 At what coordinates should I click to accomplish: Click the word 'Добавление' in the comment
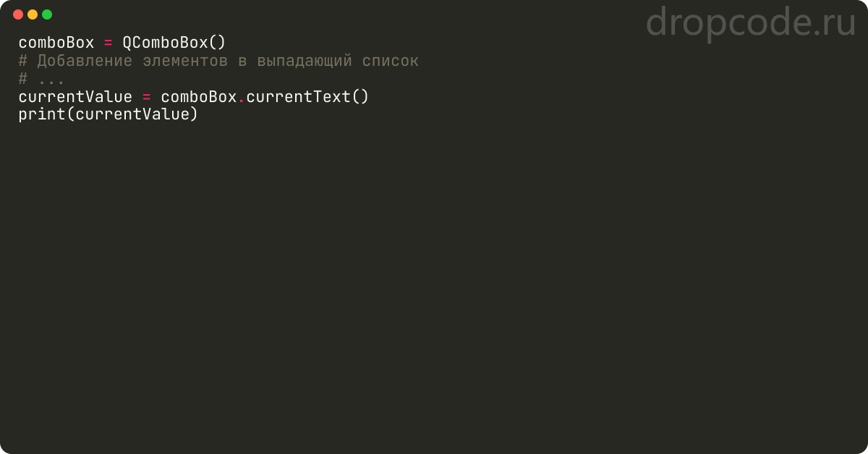pos(85,61)
